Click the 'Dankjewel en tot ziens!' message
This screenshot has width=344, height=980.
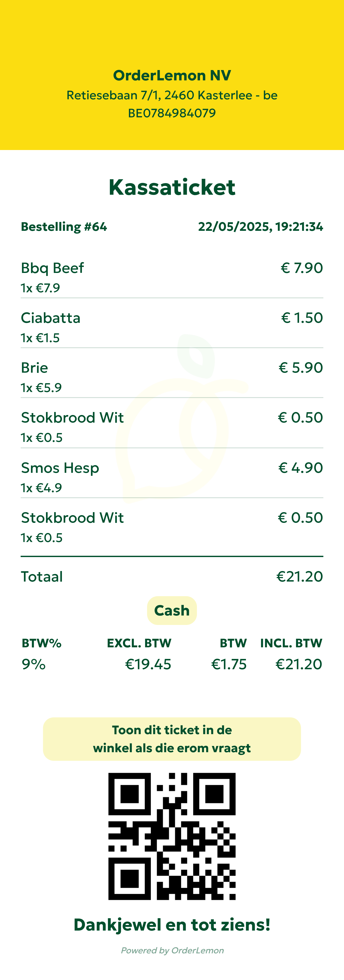[172, 925]
